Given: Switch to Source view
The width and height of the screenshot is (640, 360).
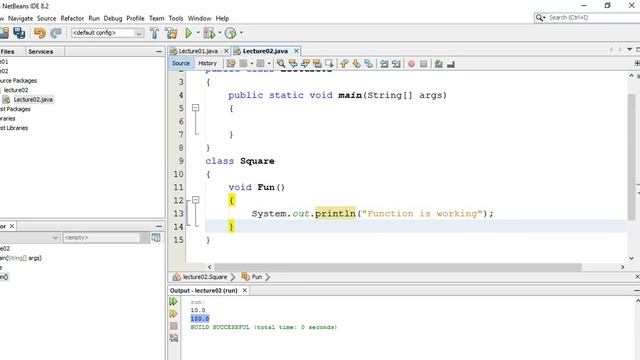Looking at the screenshot, I should 181,63.
